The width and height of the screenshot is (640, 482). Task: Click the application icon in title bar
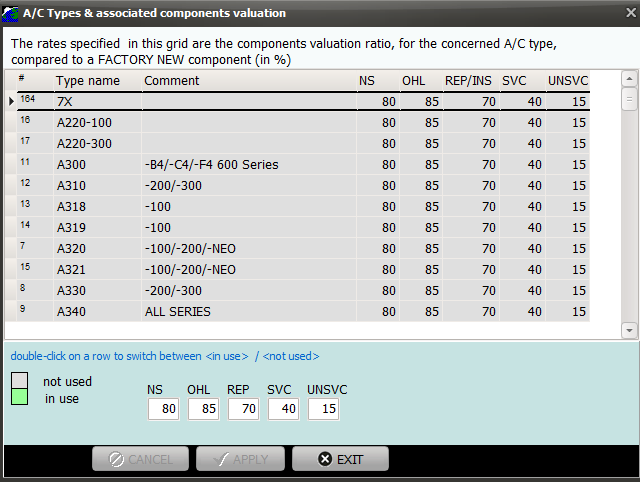click(10, 13)
